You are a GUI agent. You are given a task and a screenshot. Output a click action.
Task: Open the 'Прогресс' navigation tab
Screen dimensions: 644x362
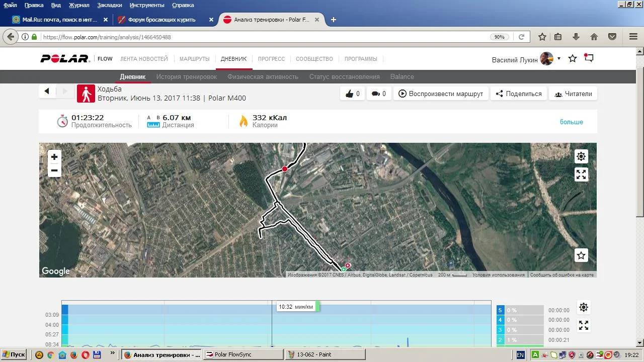271,59
